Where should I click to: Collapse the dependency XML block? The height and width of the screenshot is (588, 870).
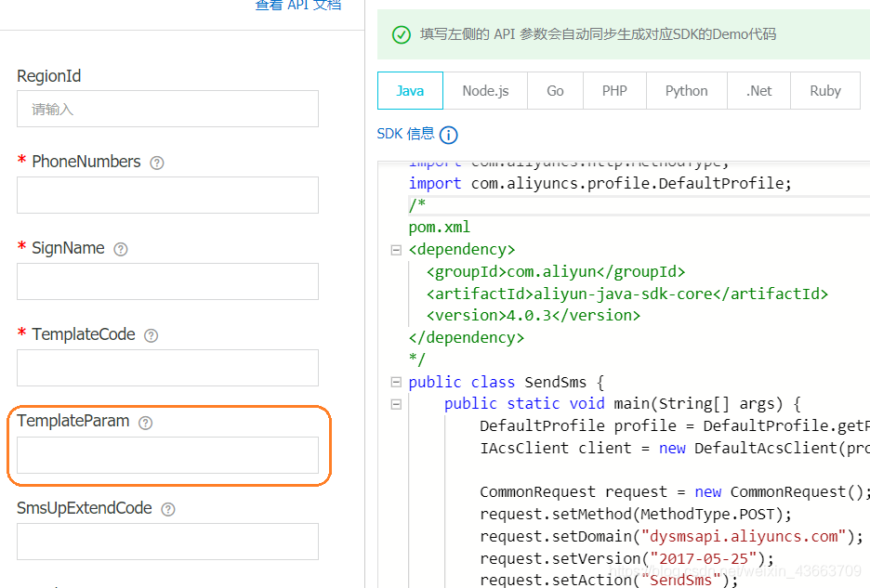[x=396, y=250]
